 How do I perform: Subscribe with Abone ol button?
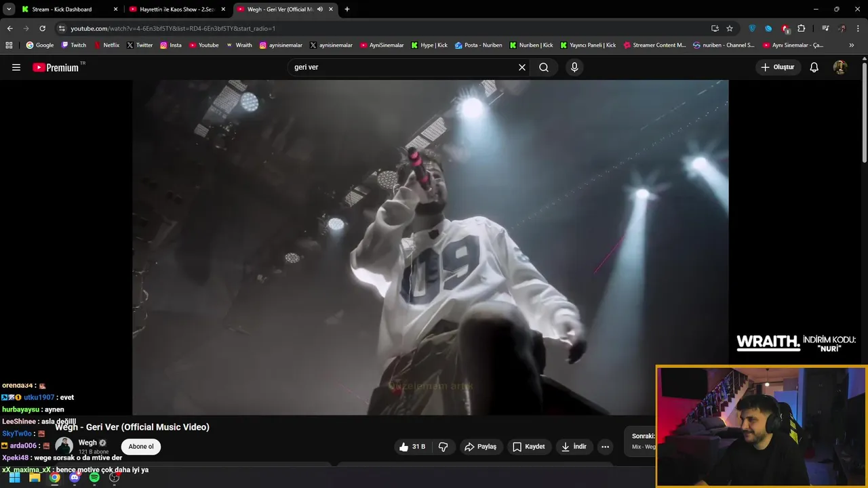141,447
